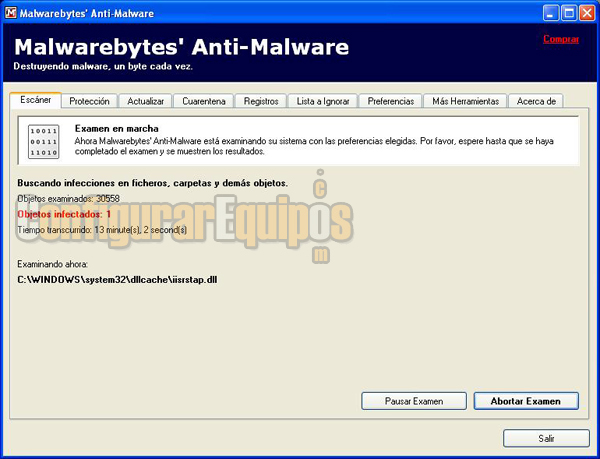Click the 'Ahora Malwarebytes' Anti-Malware está examinando' description
600x459 pixels.
(314, 146)
